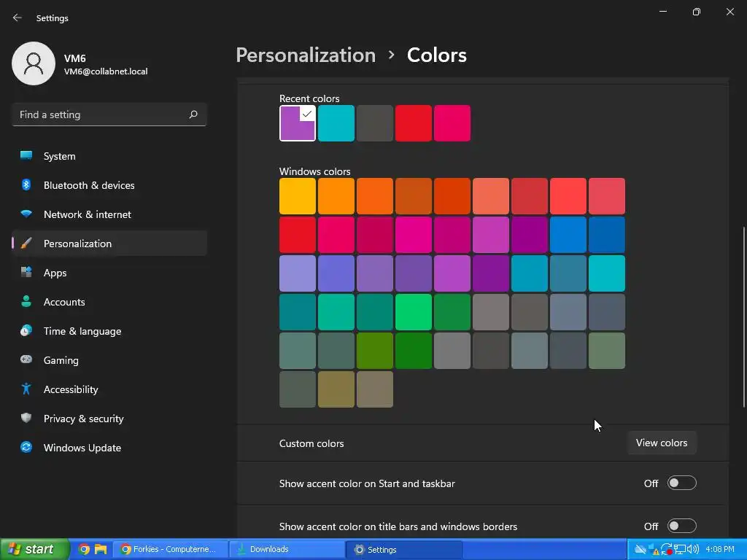The width and height of the screenshot is (747, 560).
Task: Click the volume speaker tray icon
Action: point(693,549)
